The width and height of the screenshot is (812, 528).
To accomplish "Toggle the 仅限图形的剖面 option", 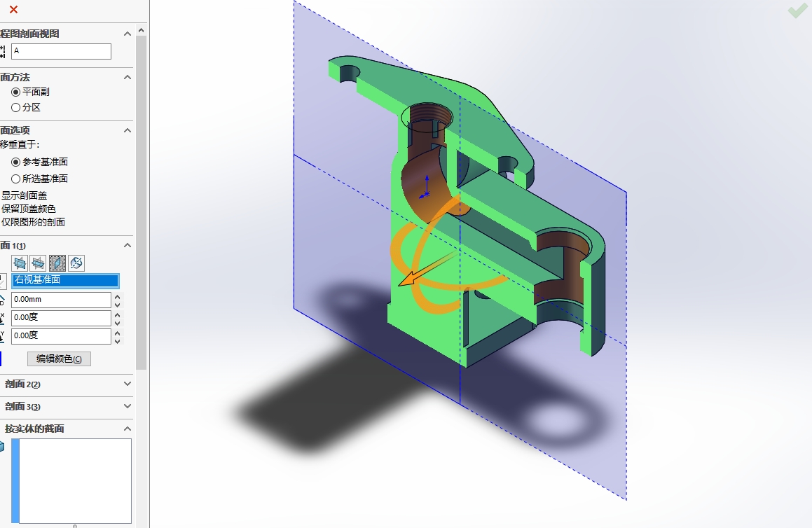I will coord(33,222).
